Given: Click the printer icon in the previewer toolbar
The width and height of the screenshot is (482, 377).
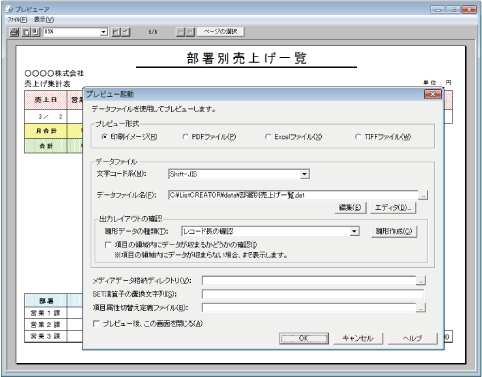Looking at the screenshot, I should (14, 32).
